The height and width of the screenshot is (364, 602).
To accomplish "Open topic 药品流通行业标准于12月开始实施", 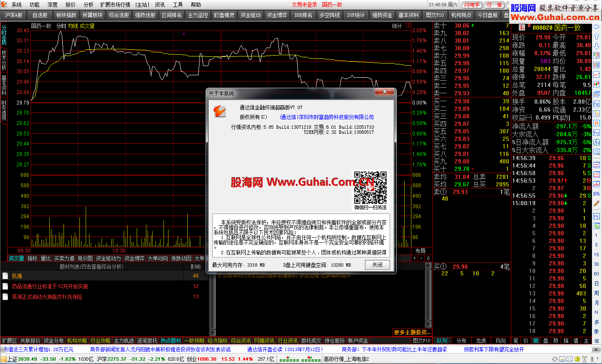I will pyautogui.click(x=50, y=286).
